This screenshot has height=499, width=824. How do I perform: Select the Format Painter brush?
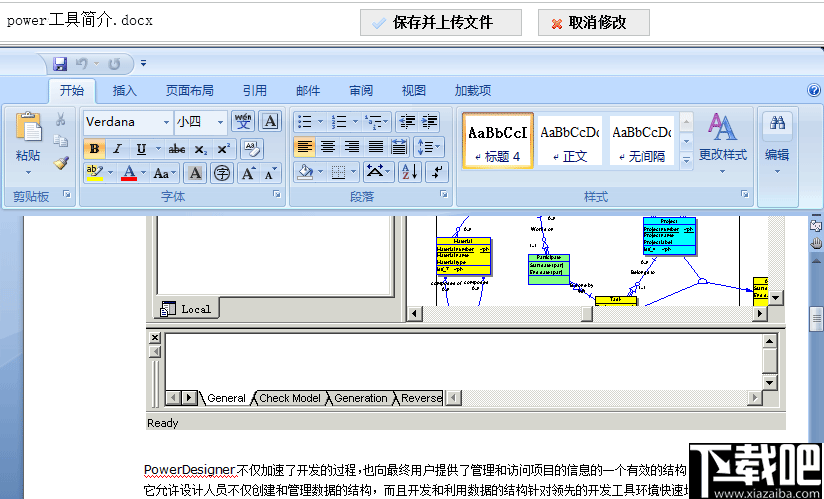point(61,162)
